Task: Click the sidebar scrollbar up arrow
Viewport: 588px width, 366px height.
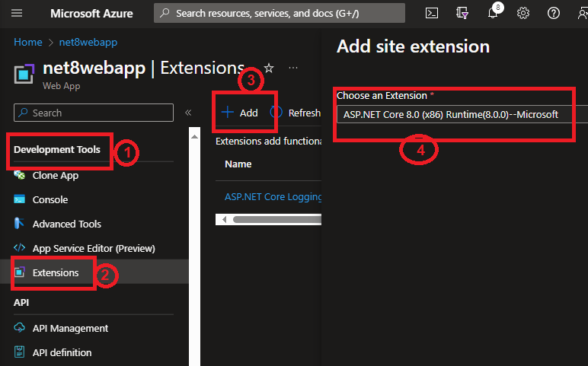Action: coord(194,136)
